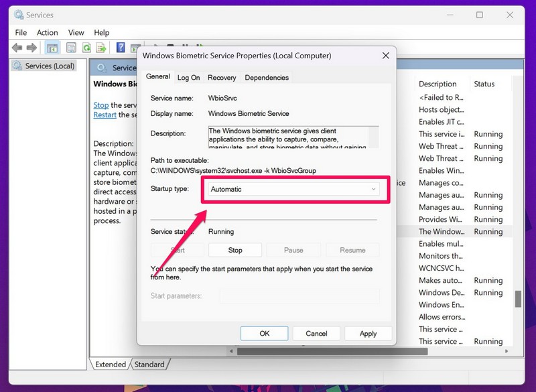
Task: Open the Dependencies tab
Action: pos(266,78)
